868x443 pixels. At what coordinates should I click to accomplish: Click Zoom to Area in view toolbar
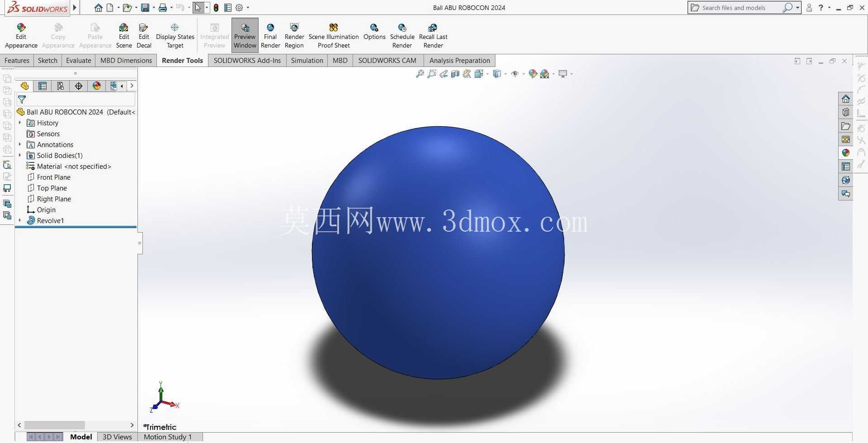pyautogui.click(x=432, y=74)
